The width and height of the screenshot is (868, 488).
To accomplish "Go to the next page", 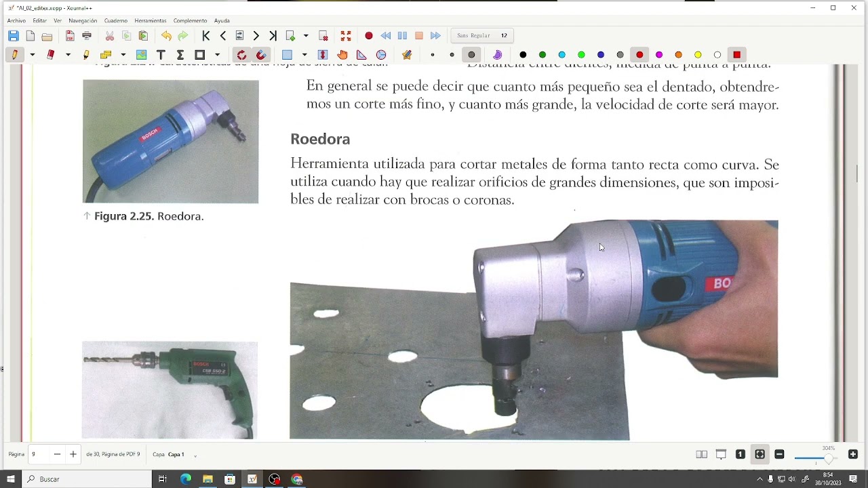I will [256, 36].
